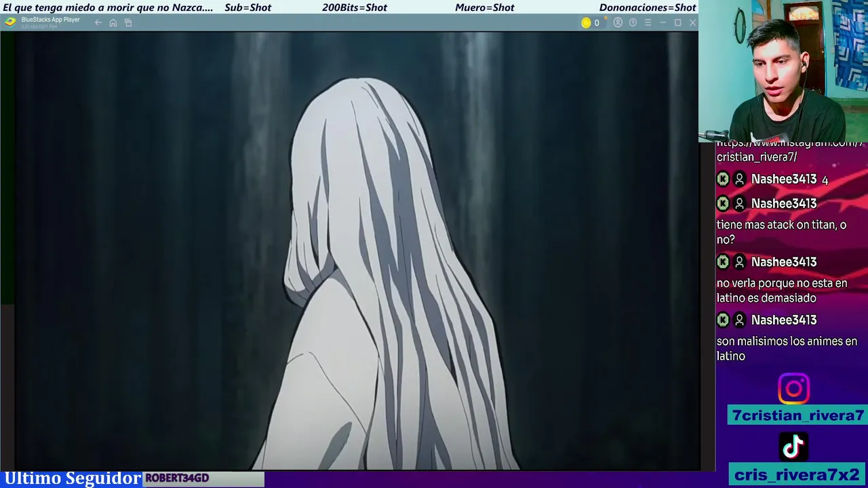Click the TikTok logo icon
Screen dimensions: 868x488
point(793,447)
